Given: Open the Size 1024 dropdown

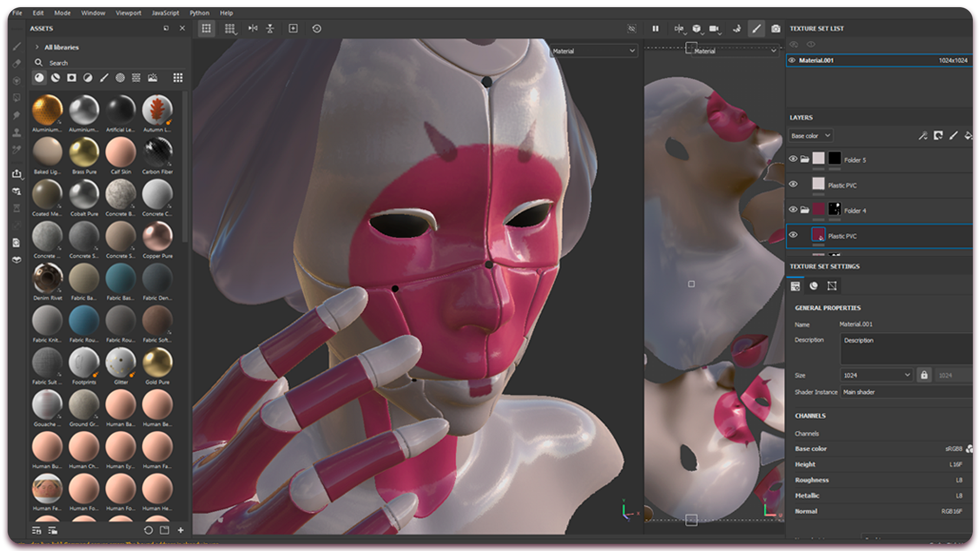Looking at the screenshot, I should tap(876, 375).
